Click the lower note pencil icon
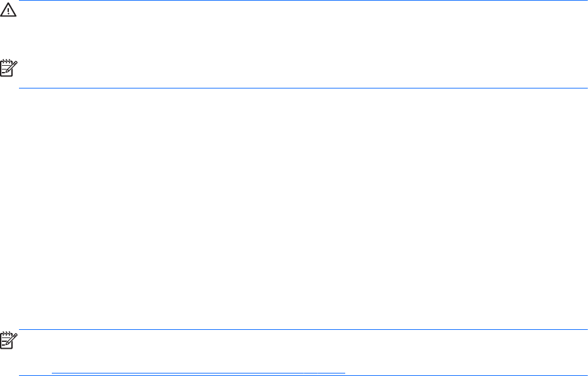Viewport: 588px width, 376px height. coord(9,340)
